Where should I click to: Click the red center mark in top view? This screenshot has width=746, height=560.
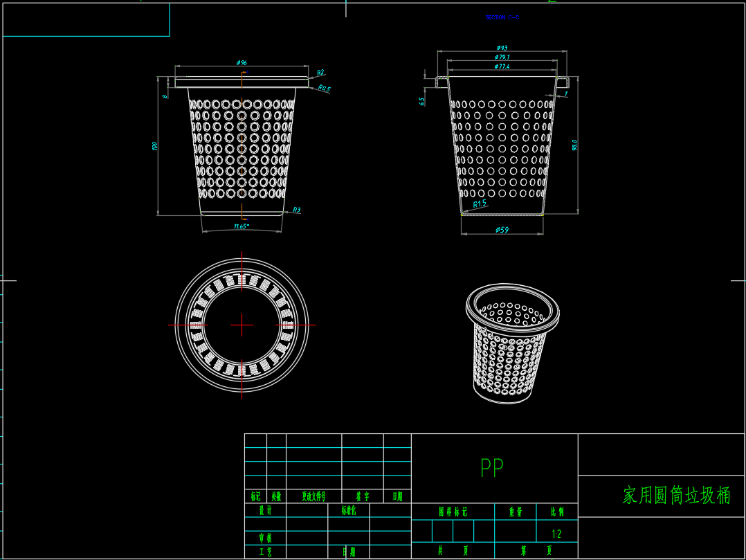point(242,325)
